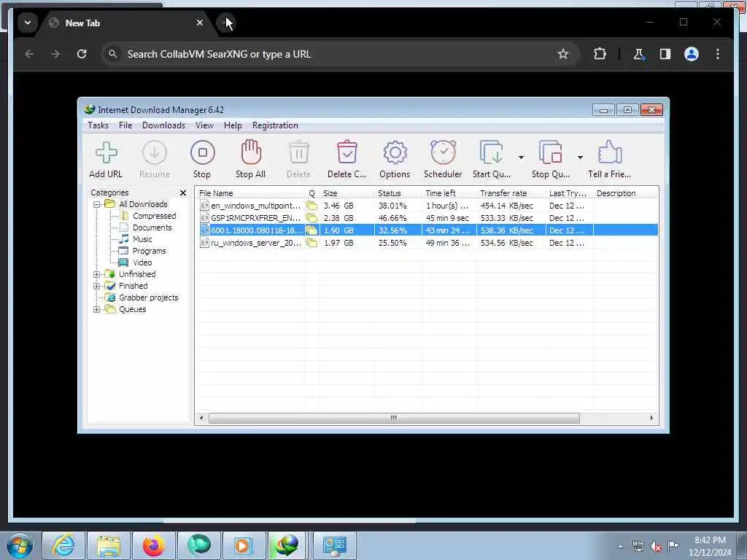Open dropdown arrow next to Stop Queue
747x560 pixels.
click(580, 157)
